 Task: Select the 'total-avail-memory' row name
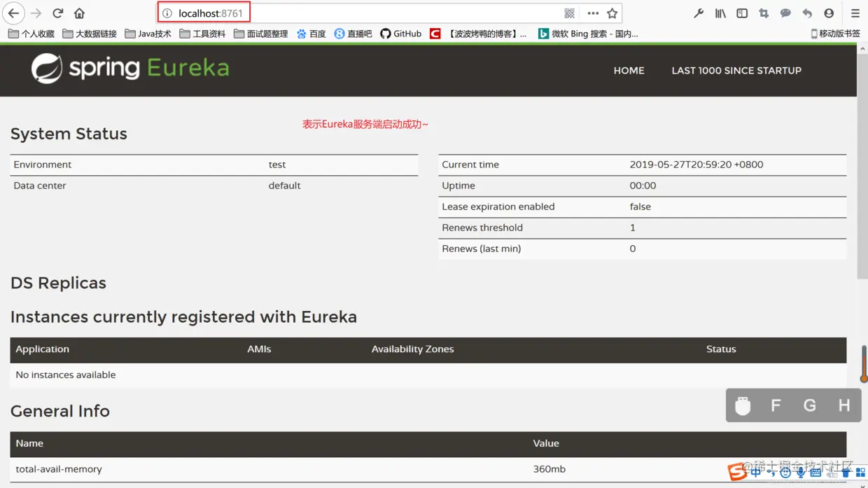(x=59, y=469)
